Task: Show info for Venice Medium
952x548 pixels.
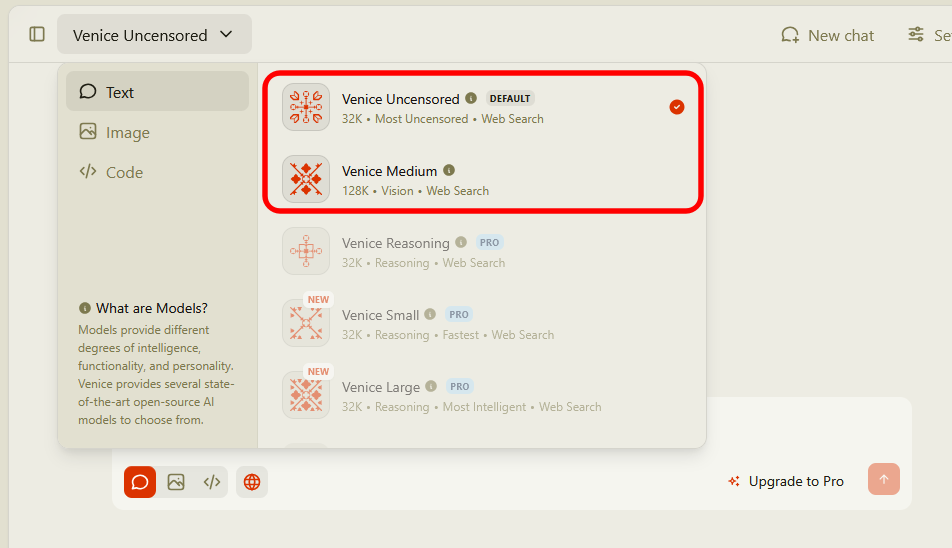Action: point(449,170)
